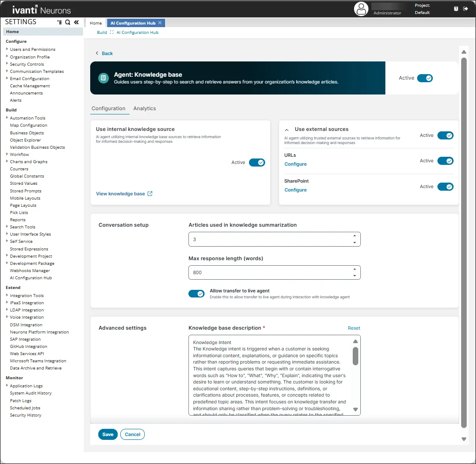The width and height of the screenshot is (476, 464).
Task: Click the logout icon in header
Action: (x=465, y=9)
